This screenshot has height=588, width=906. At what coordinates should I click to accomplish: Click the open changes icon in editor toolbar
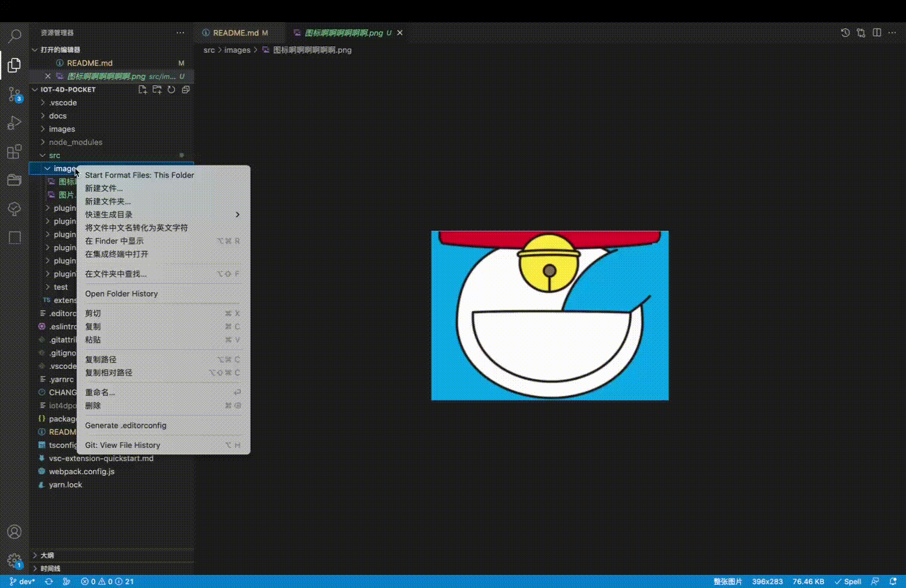tap(861, 33)
